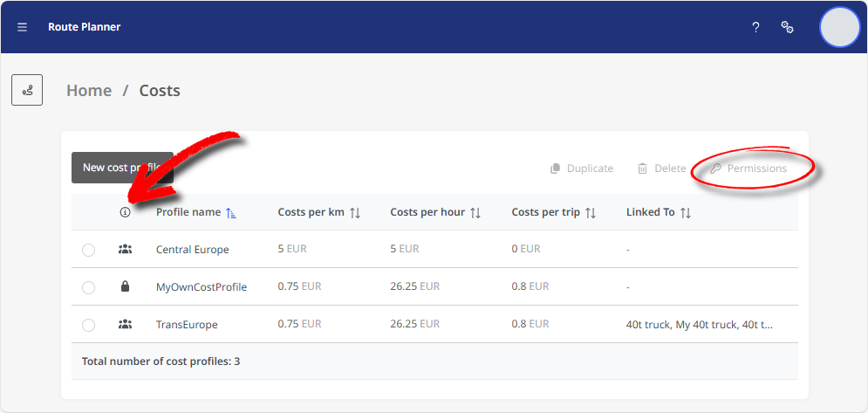Image resolution: width=868 pixels, height=413 pixels.
Task: Select the TransEurope radio button
Action: [x=88, y=325]
